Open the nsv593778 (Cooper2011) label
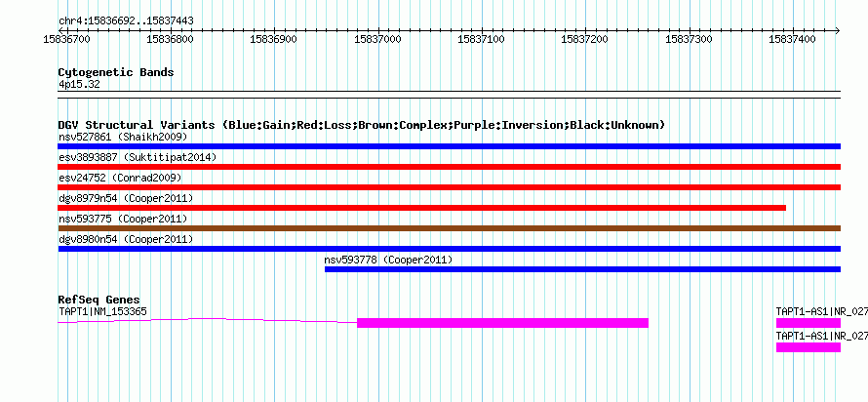This screenshot has height=402, width=868. point(388,260)
